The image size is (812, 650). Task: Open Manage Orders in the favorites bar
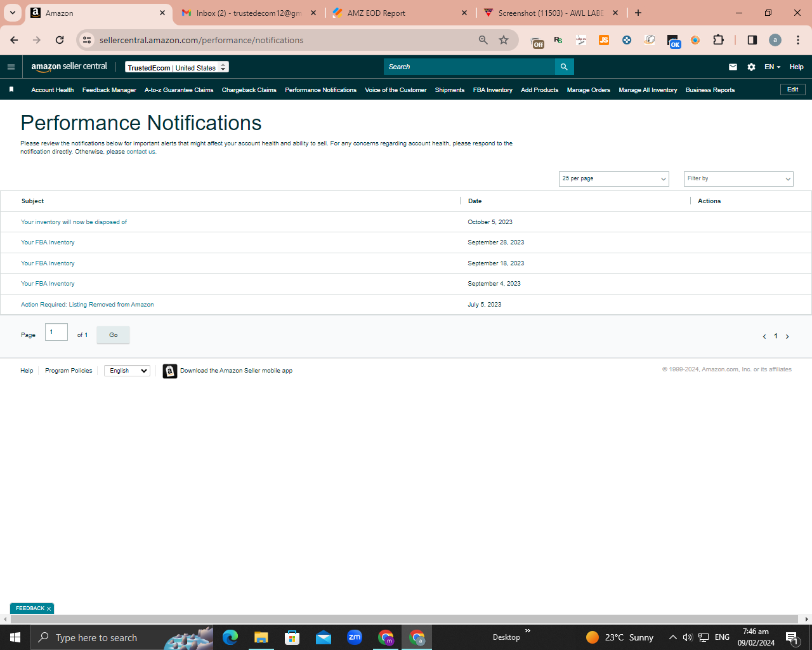coord(589,90)
